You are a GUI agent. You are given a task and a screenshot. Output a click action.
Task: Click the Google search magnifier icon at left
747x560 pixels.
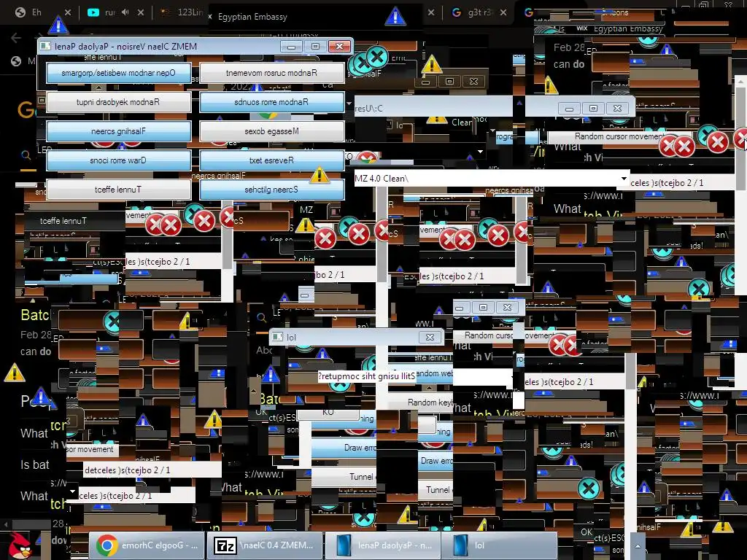click(26, 155)
